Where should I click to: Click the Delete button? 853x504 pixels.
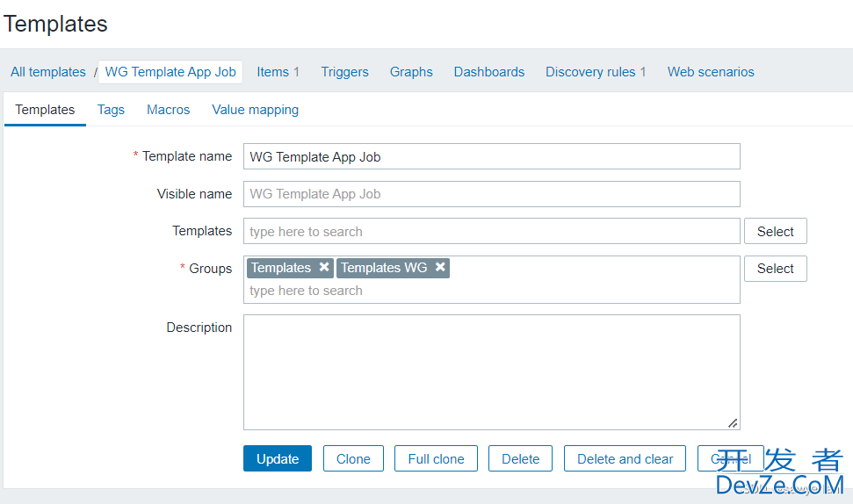click(x=520, y=458)
